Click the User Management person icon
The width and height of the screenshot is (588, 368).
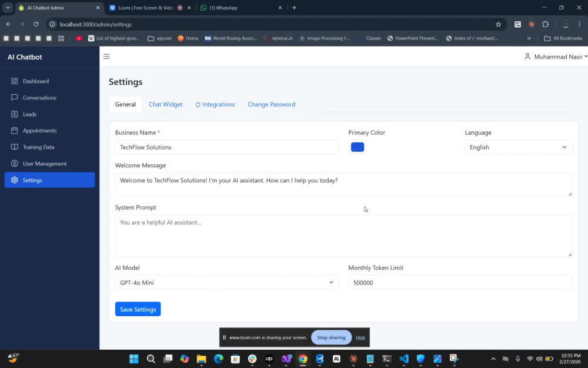tap(14, 164)
